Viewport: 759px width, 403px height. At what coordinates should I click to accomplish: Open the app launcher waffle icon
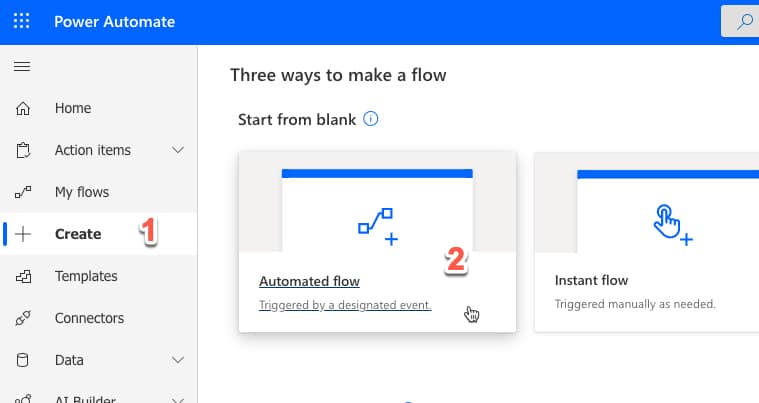(22, 22)
